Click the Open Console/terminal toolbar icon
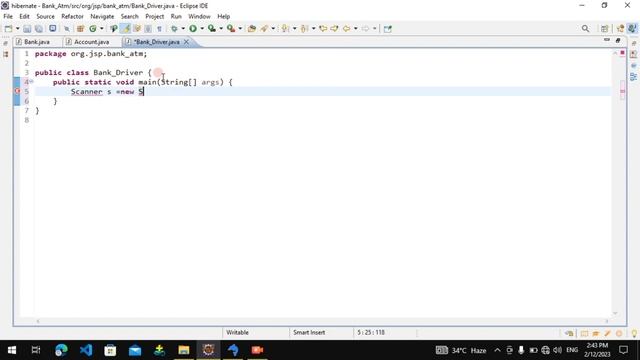The width and height of the screenshot is (640, 360). click(x=53, y=29)
